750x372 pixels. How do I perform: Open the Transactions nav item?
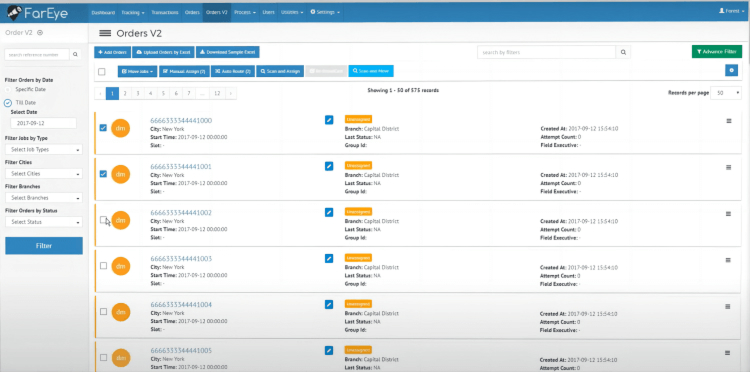[165, 12]
